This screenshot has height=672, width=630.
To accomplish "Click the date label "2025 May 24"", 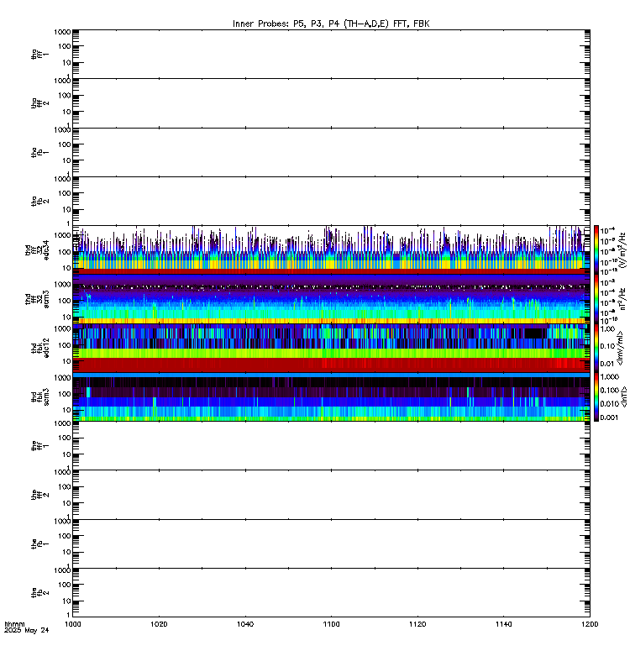I will click(x=27, y=631).
